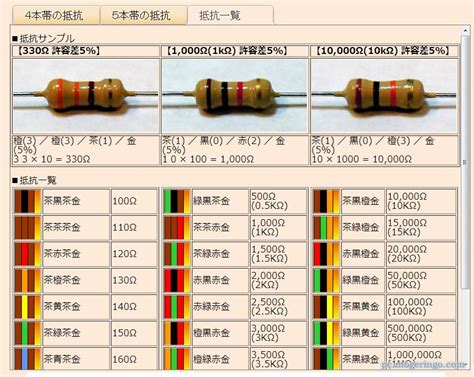This screenshot has height=377, width=474.
Task: Click the color band swatch for 20,000Ω
Action: [326, 254]
